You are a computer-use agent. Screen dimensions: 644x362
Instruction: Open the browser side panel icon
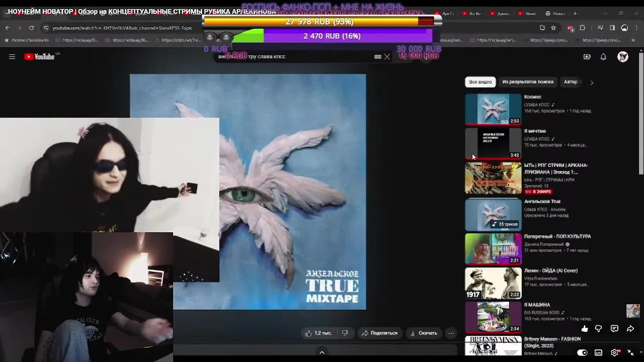pyautogui.click(x=612, y=28)
